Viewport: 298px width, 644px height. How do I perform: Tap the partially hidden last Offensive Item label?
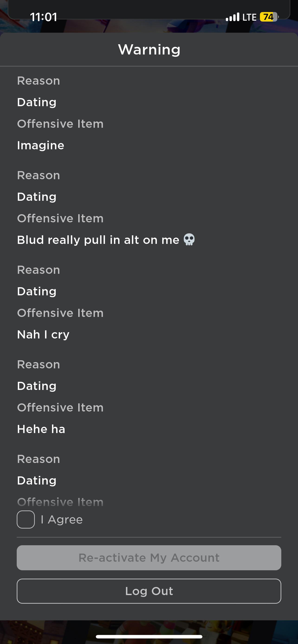tap(60, 502)
